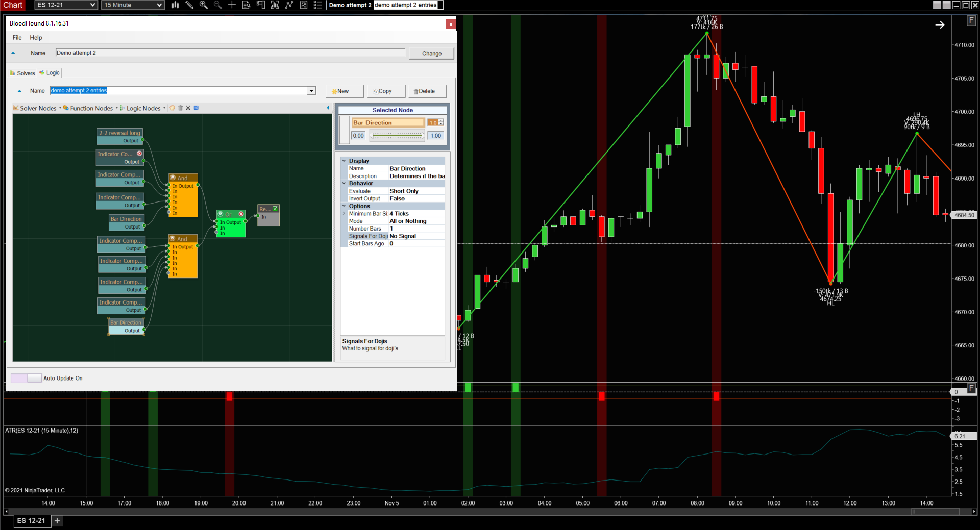Click the red X on Indicator Co... node
980x530 pixels.
click(139, 154)
